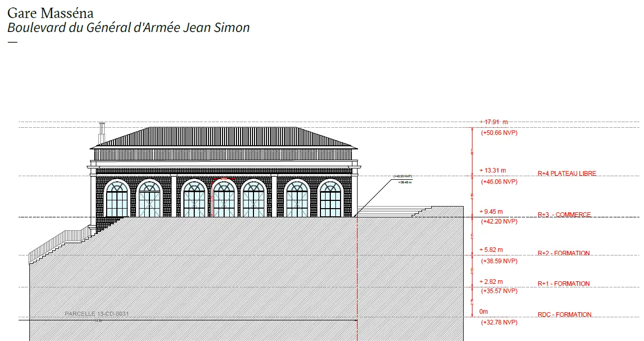Click the "+ 13.31 m" height label
Screen dimensions: 644x341
493,170
